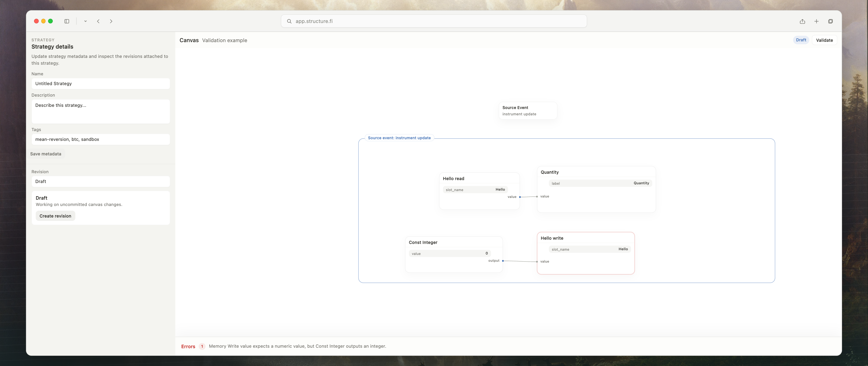Viewport: 868px width, 366px height.
Task: Edit the label field in Quantity node
Action: [x=600, y=183]
